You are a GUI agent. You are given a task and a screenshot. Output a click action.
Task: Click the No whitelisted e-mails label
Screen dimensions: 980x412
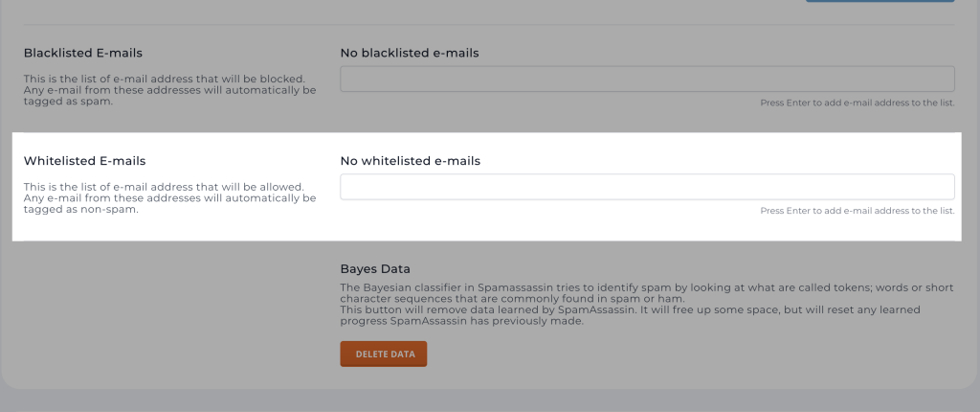tap(410, 161)
